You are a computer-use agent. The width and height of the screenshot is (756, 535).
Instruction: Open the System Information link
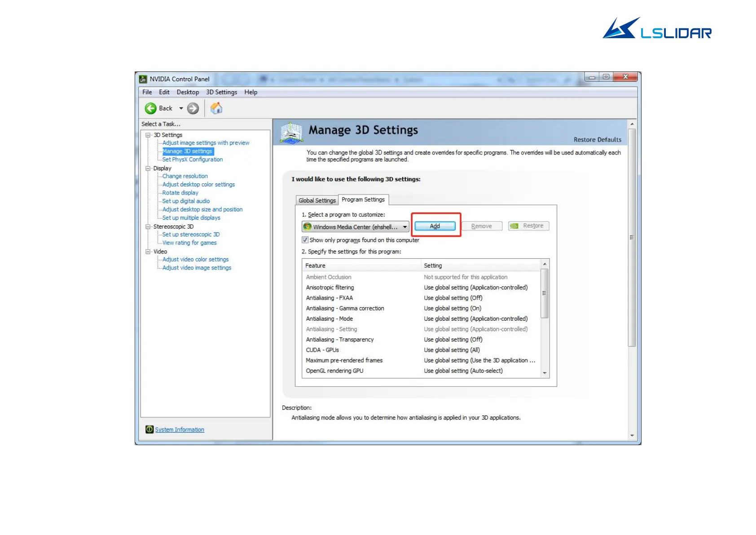pos(180,429)
